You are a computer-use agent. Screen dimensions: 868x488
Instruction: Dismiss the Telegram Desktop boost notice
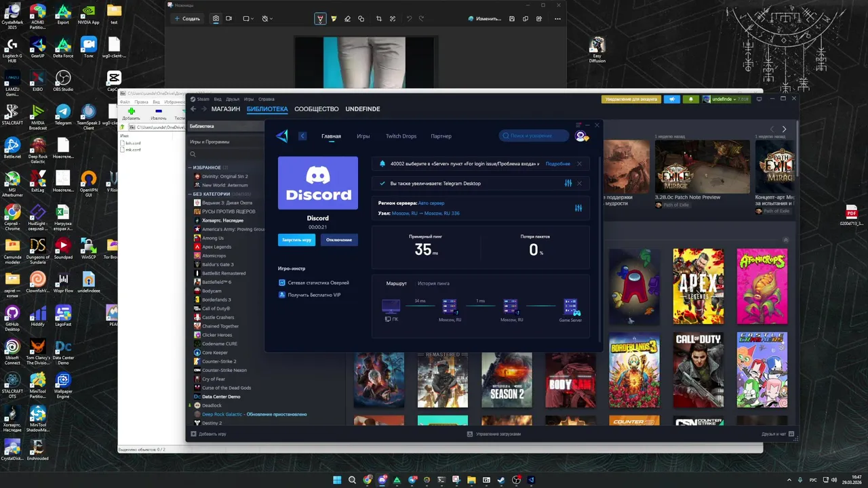579,184
